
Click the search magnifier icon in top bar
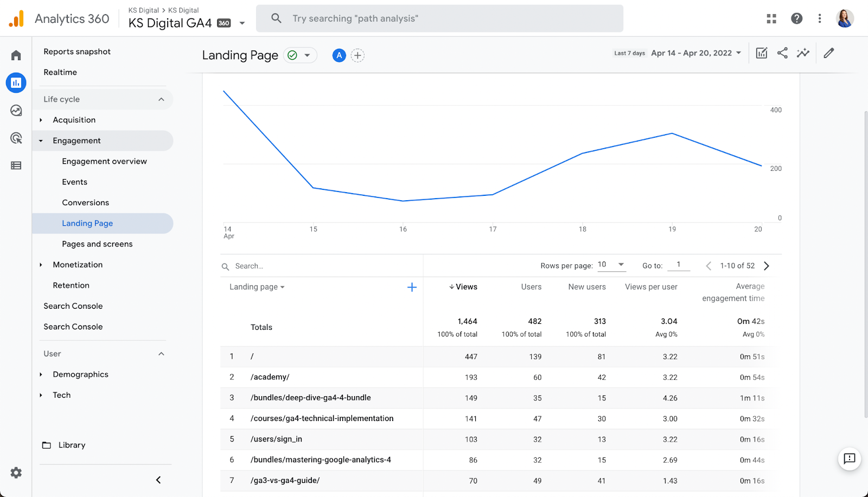point(276,18)
